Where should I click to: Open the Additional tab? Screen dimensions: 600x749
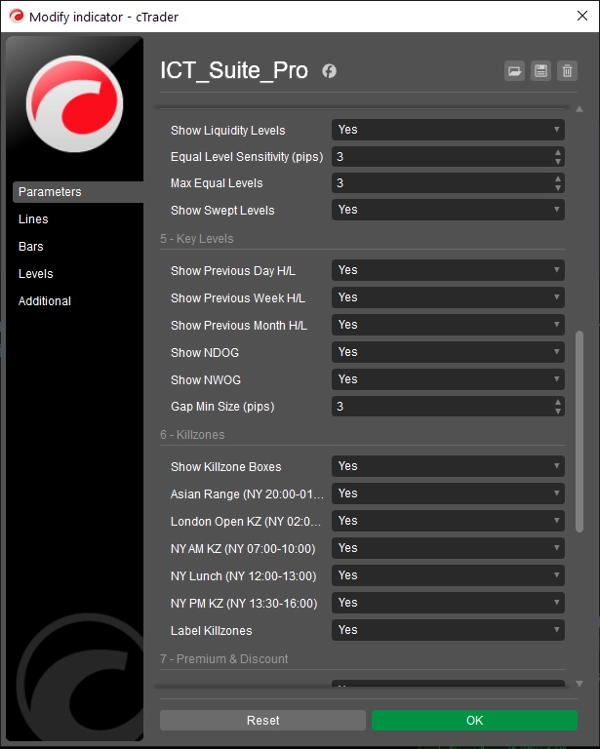(x=45, y=301)
